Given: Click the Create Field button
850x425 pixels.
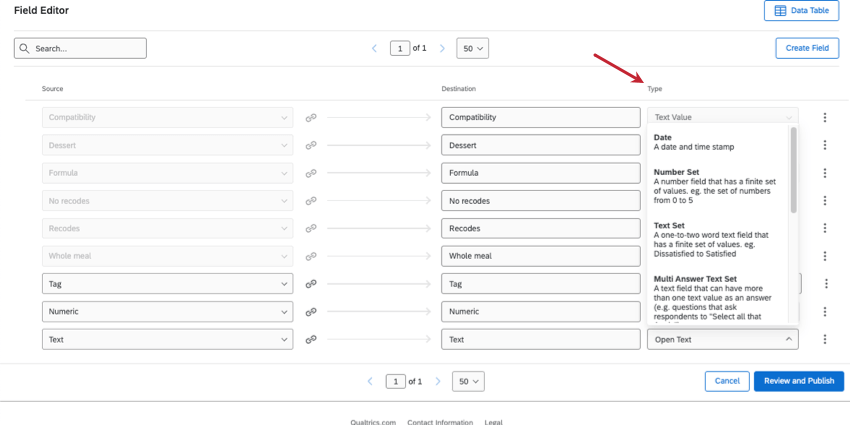Looking at the screenshot, I should (806, 48).
